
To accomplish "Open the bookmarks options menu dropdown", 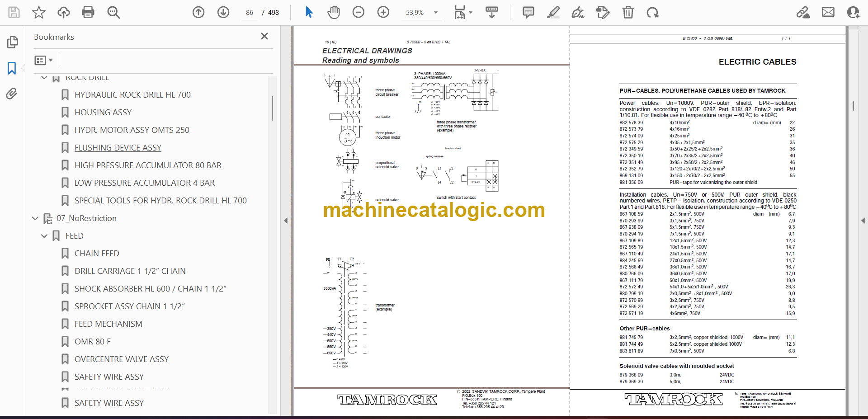I will (x=44, y=60).
